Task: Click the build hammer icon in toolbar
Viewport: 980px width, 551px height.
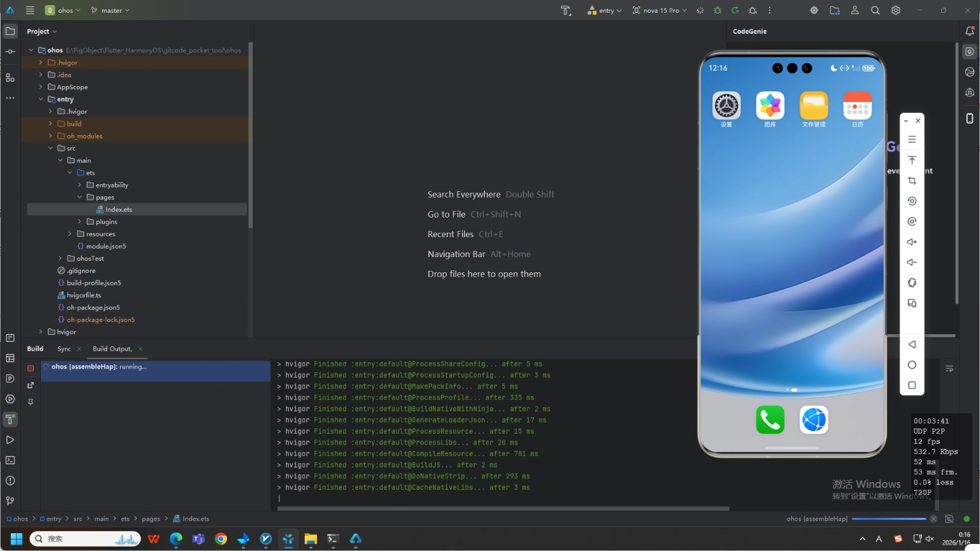Action: tap(566, 10)
